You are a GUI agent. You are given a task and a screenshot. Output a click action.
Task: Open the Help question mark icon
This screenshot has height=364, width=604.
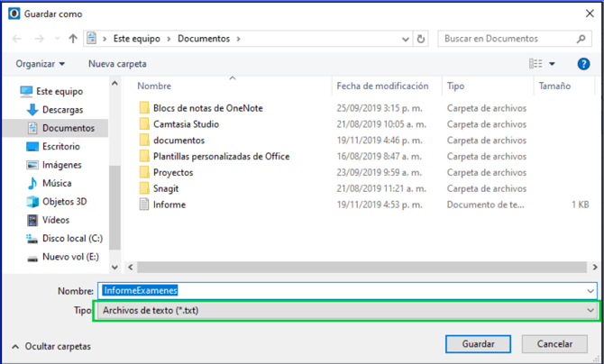tap(583, 64)
